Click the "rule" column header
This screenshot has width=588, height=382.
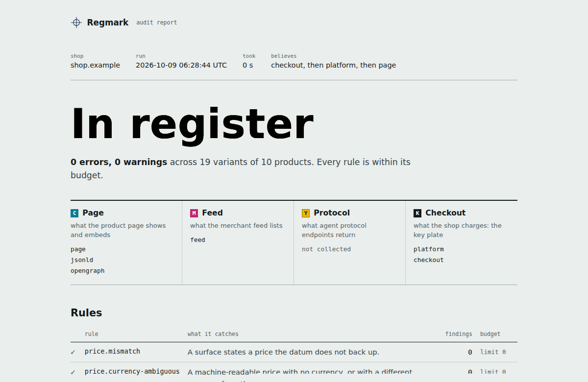pos(92,334)
